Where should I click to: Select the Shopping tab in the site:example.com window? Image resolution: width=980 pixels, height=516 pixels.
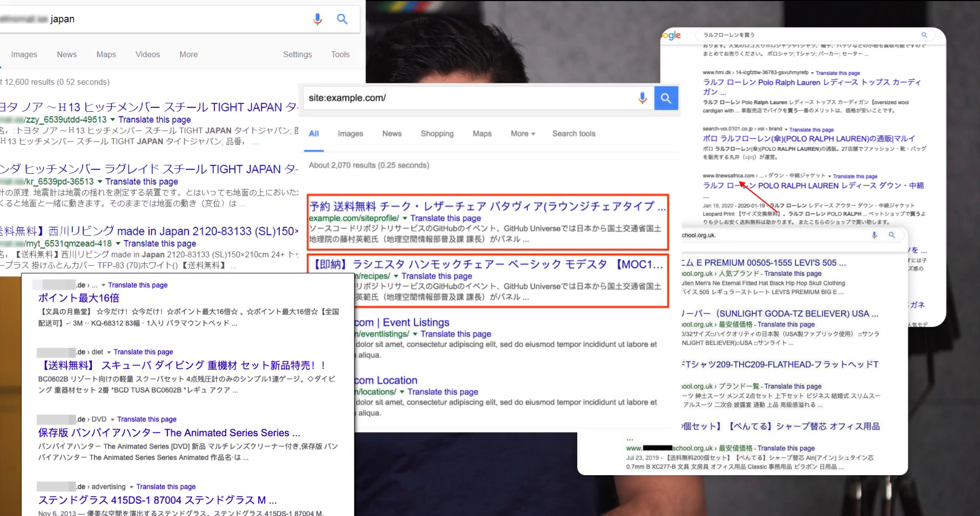click(437, 134)
